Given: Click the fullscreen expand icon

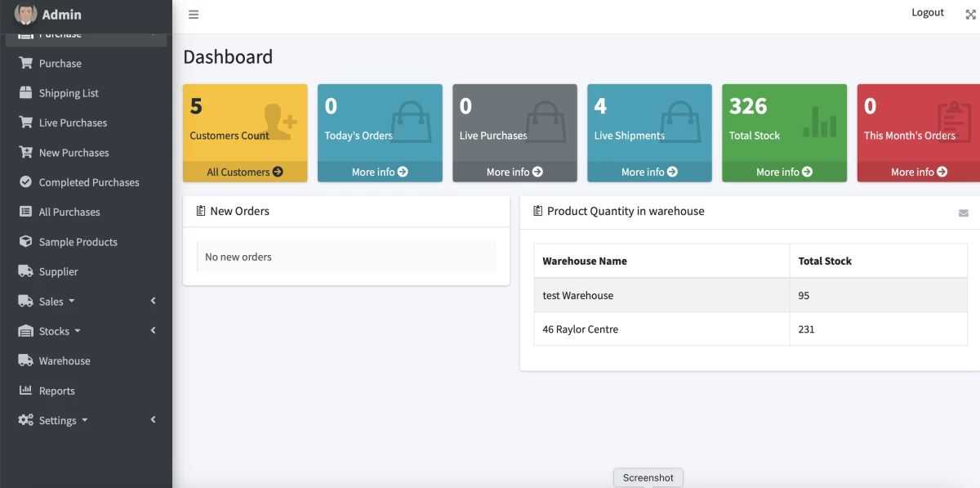Looking at the screenshot, I should 970,15.
